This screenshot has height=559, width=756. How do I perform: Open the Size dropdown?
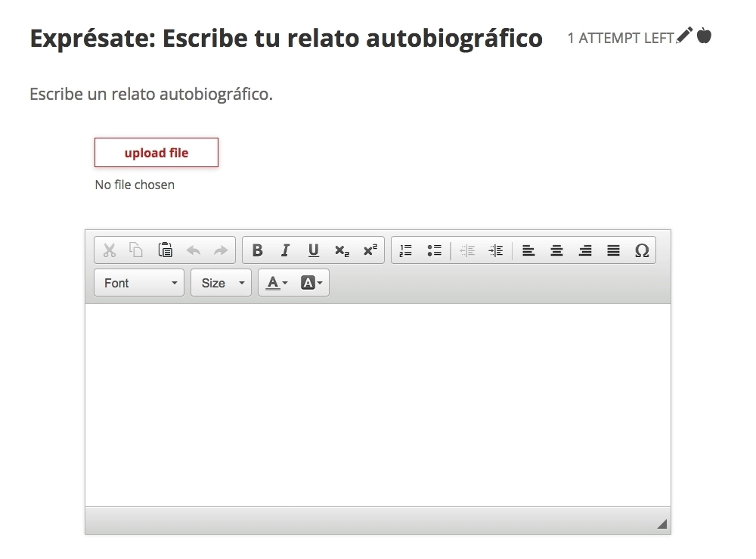[x=221, y=283]
